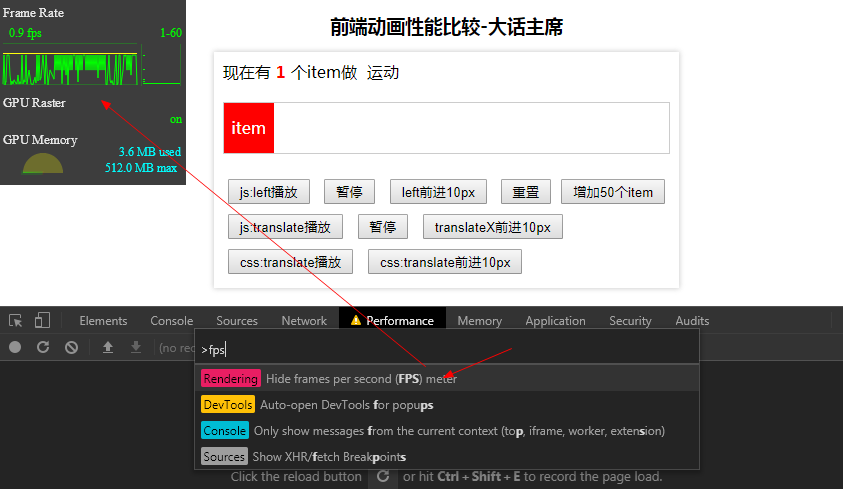Image resolution: width=843 pixels, height=489 pixels.
Task: Click the red item count number 1
Action: pyautogui.click(x=281, y=72)
